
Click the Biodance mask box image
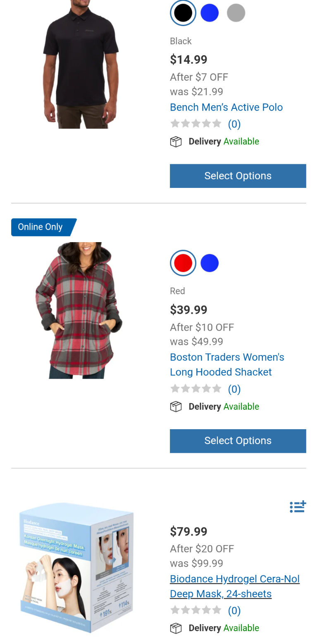(x=77, y=567)
